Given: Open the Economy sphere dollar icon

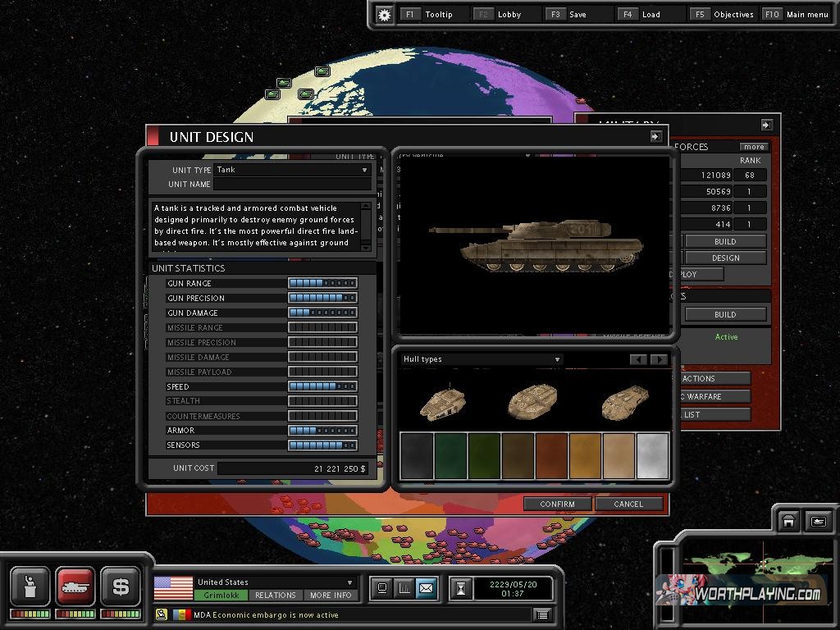Looking at the screenshot, I should pyautogui.click(x=121, y=587).
